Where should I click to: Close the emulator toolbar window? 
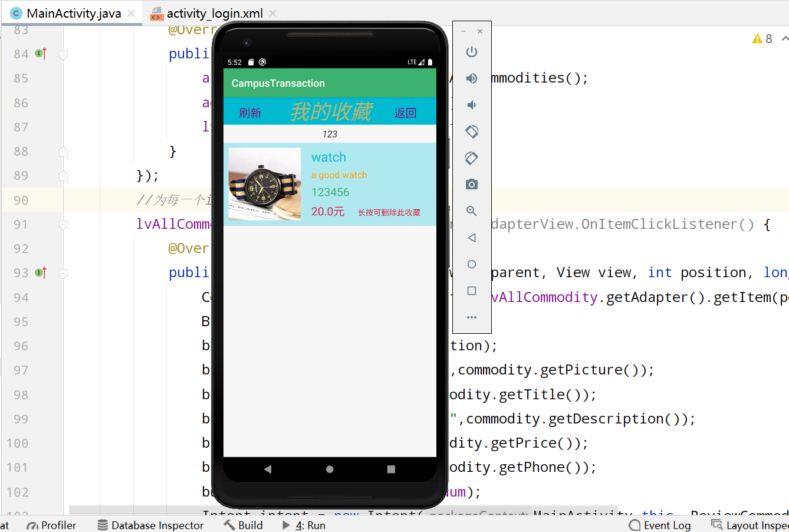pos(480,31)
